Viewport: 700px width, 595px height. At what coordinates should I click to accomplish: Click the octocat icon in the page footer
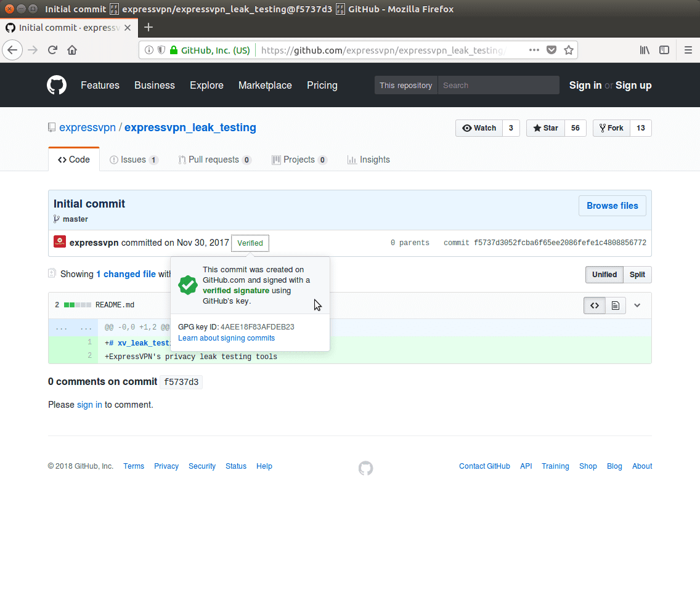pyautogui.click(x=365, y=468)
